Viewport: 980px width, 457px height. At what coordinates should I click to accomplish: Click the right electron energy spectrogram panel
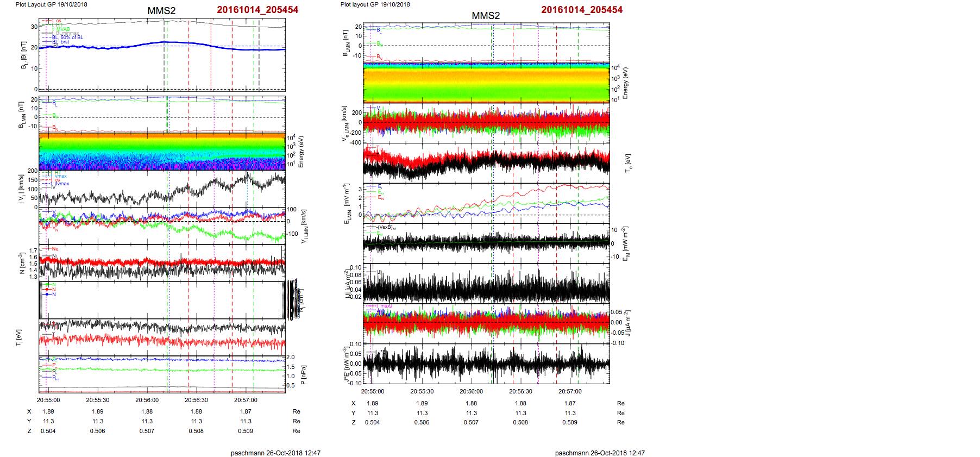point(486,83)
